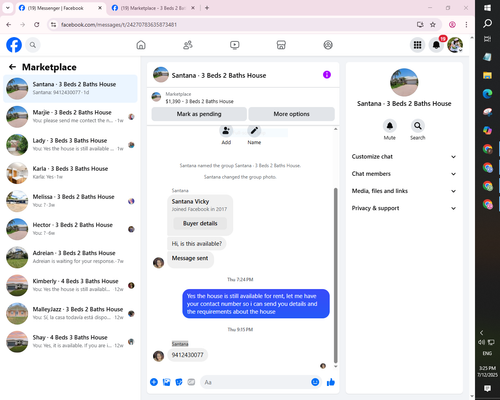Viewport: 500px width, 400px height.
Task: Open Friends icon in top nav
Action: 188,45
